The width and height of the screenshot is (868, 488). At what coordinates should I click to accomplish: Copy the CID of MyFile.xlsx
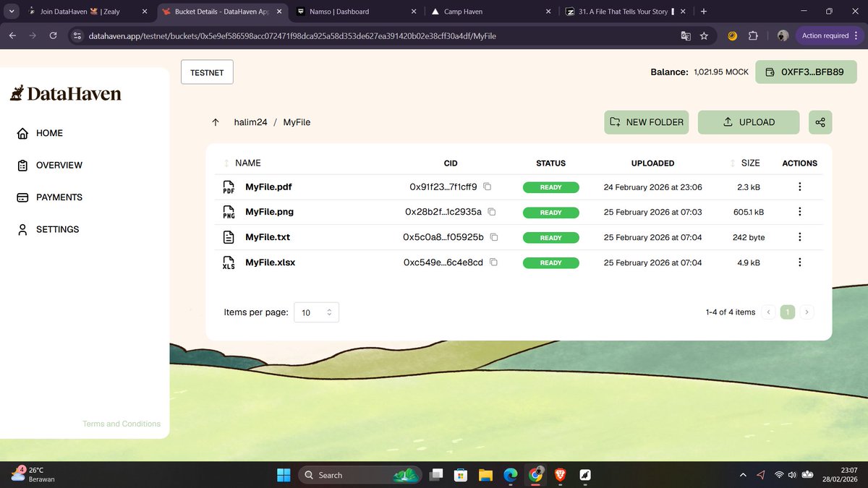(x=493, y=262)
